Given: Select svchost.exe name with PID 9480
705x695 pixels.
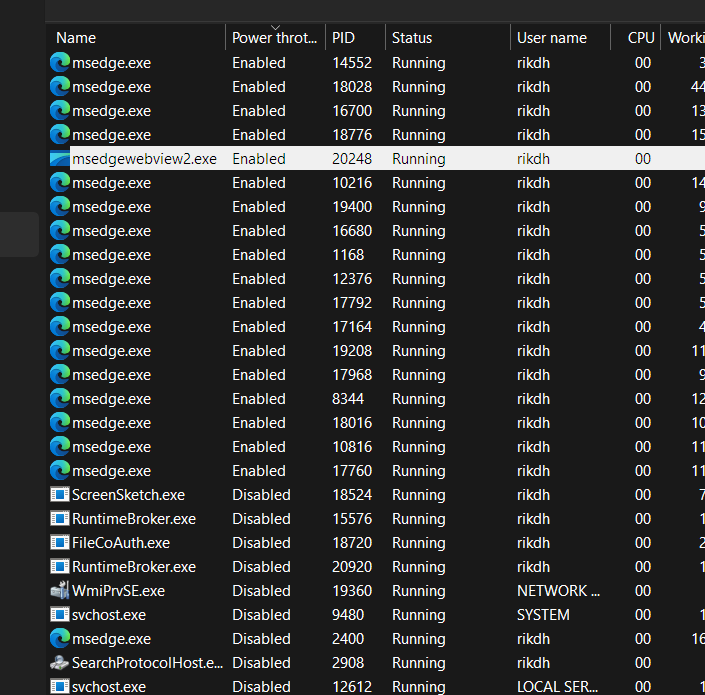Looking at the screenshot, I should click(109, 615).
